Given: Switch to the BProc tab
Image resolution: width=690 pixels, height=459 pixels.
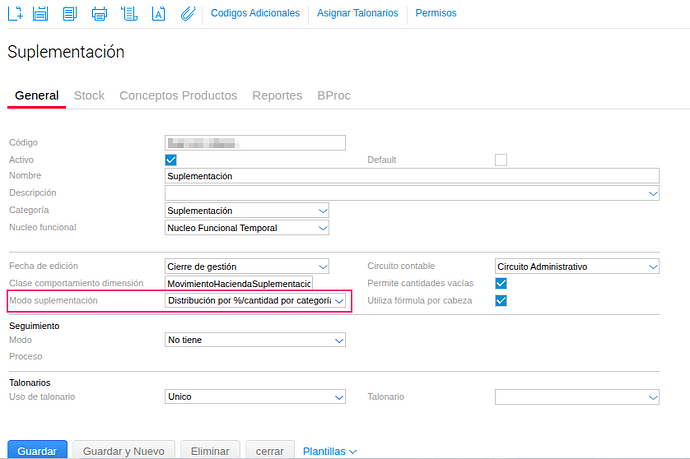Looking at the screenshot, I should tap(334, 95).
